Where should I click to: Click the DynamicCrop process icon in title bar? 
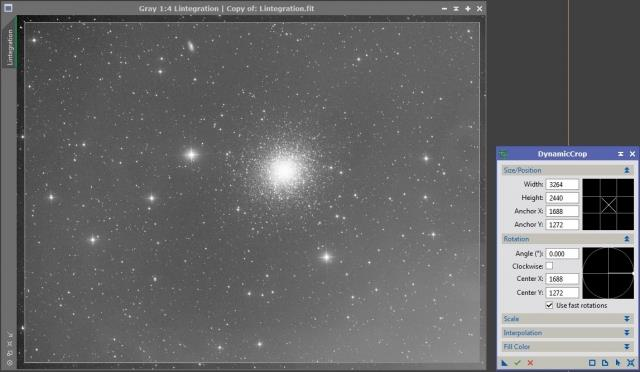503,154
